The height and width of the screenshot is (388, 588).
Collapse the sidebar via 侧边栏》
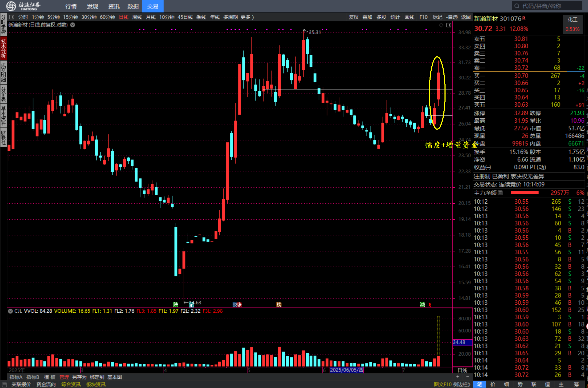462,384
